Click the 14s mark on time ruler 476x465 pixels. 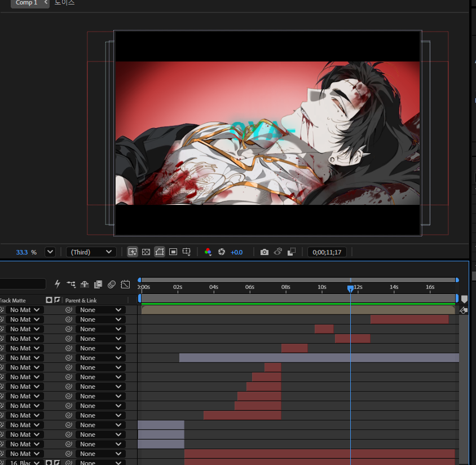point(394,287)
